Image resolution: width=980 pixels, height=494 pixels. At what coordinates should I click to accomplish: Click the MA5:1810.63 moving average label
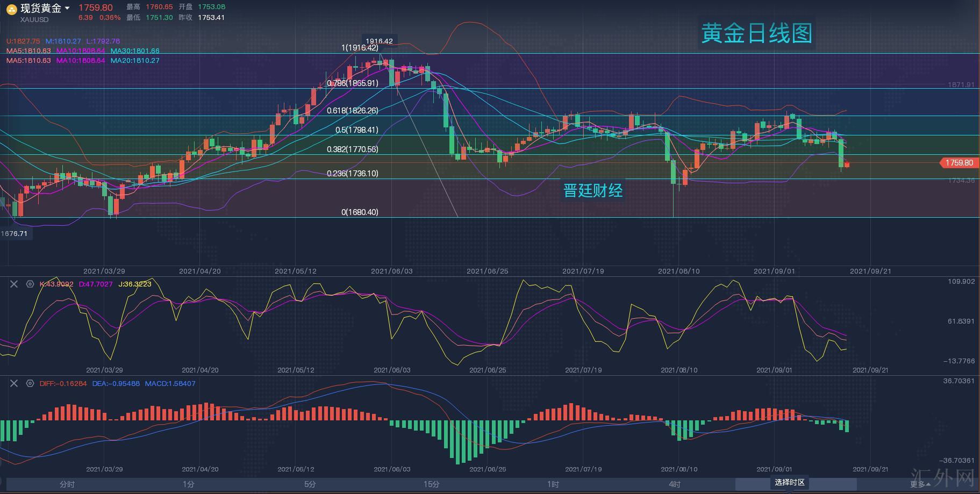(x=28, y=51)
